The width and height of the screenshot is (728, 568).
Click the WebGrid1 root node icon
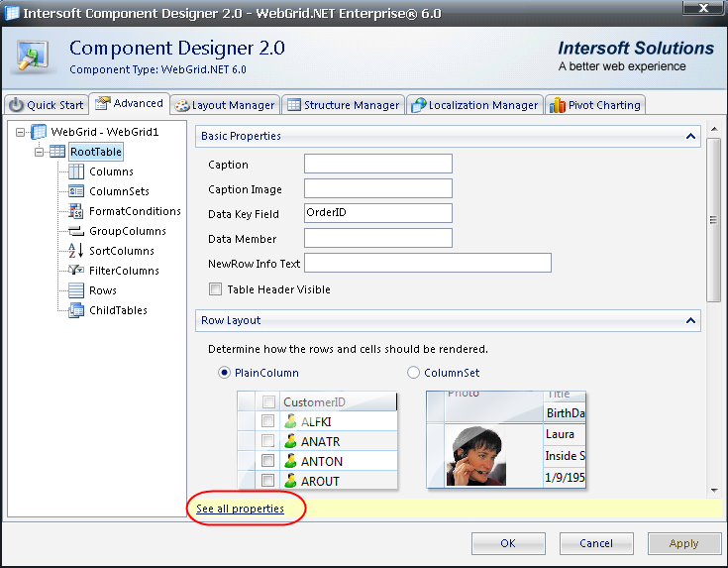39,132
